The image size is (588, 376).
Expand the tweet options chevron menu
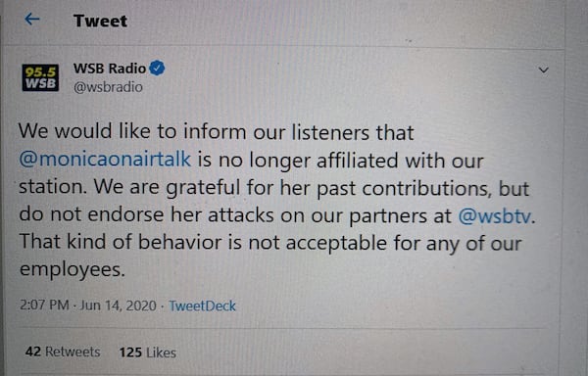point(543,70)
